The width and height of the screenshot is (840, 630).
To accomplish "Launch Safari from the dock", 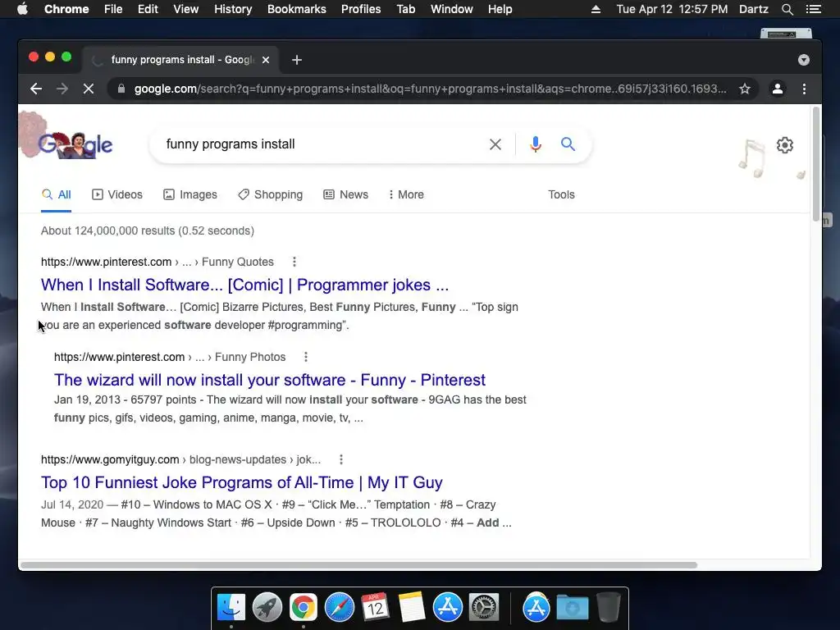I will coord(339,608).
